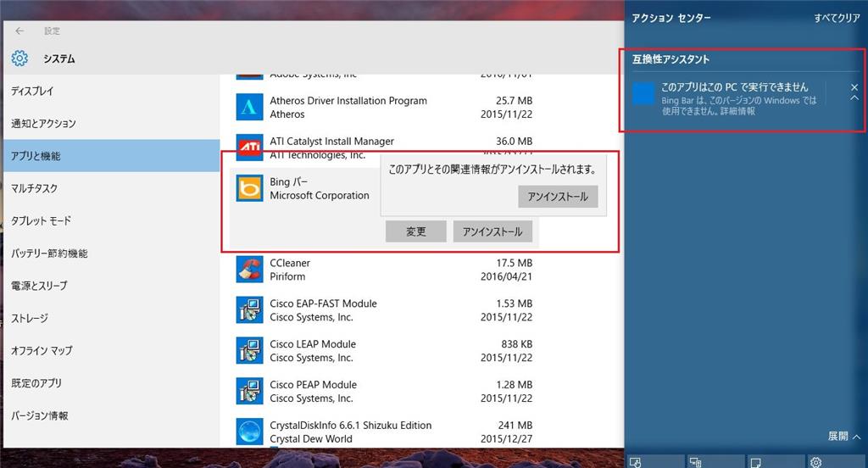Select マルチタスク in the sidebar
Image resolution: width=868 pixels, height=468 pixels.
point(111,188)
